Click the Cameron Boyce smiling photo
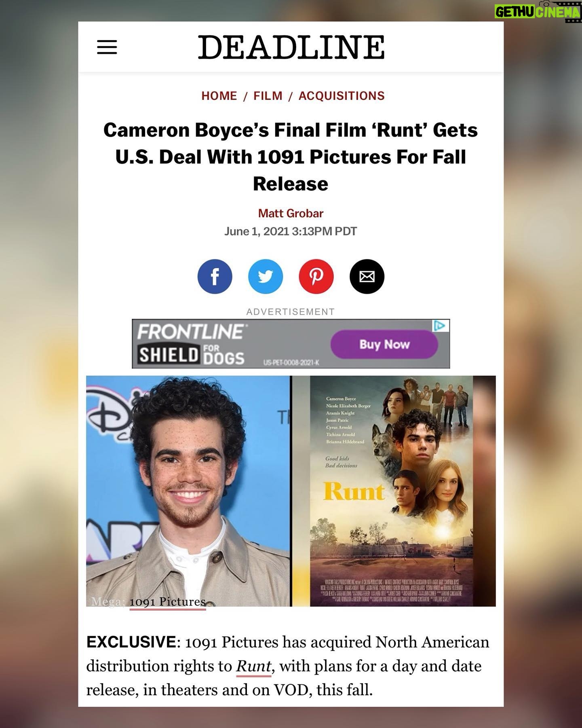This screenshot has width=582, height=728. click(188, 491)
